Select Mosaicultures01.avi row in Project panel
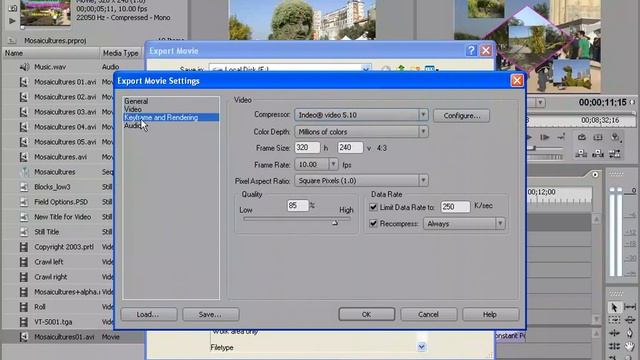Screen dimensions: 640x360 (x=73, y=337)
